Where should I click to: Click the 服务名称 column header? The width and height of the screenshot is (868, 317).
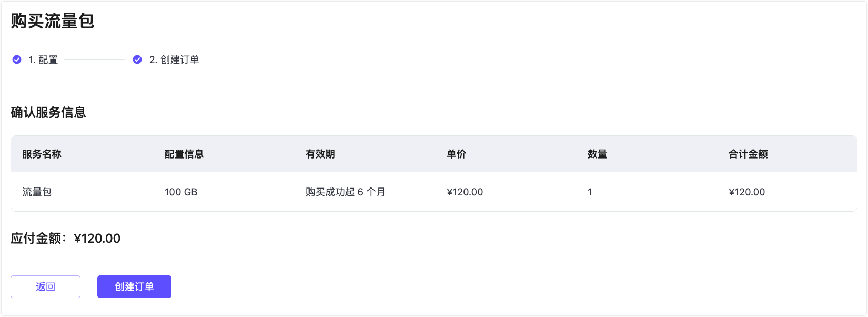pyautogui.click(x=42, y=154)
